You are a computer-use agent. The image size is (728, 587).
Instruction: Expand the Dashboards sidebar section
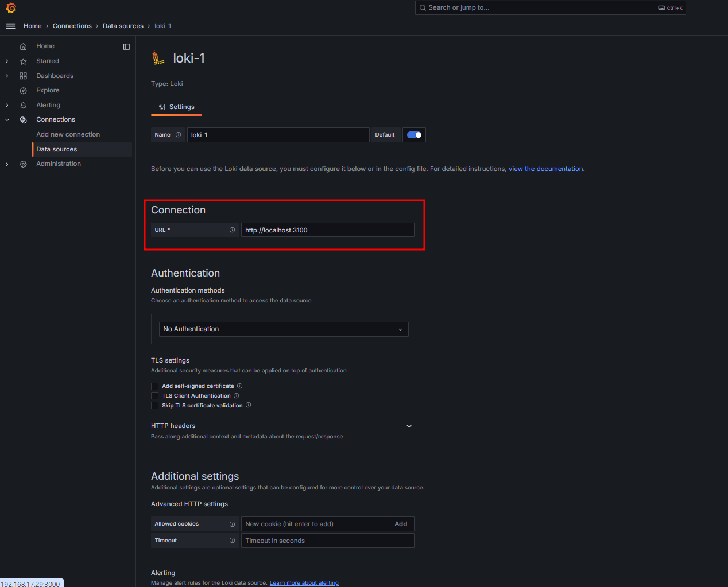coord(7,76)
